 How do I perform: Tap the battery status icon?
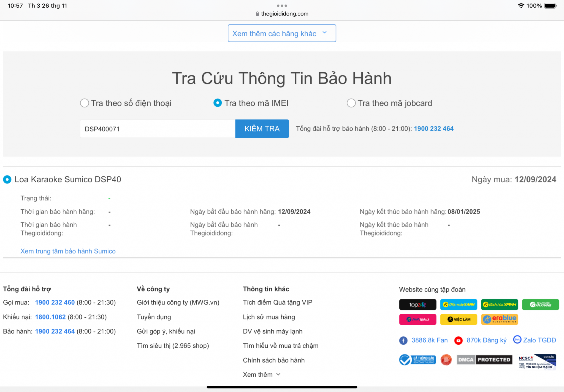tap(551, 6)
